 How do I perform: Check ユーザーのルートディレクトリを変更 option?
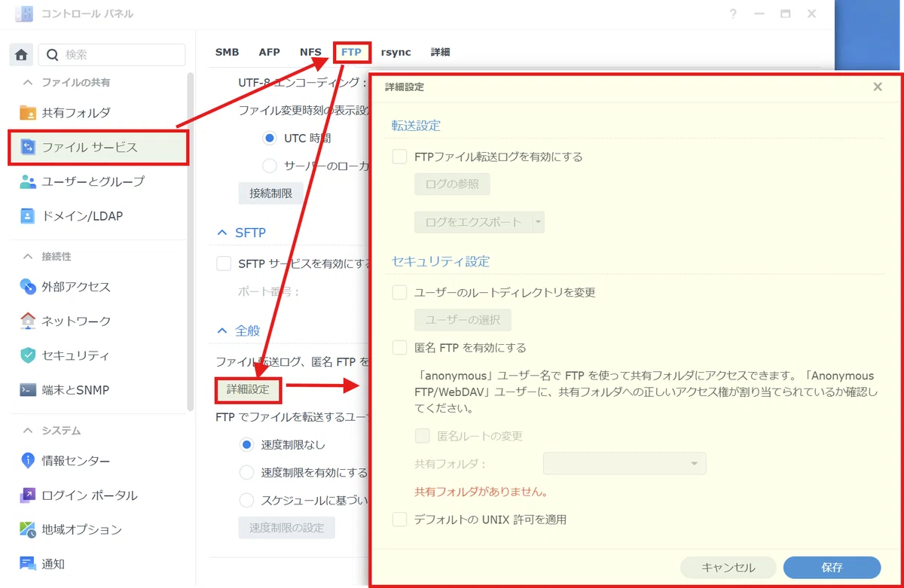[399, 292]
